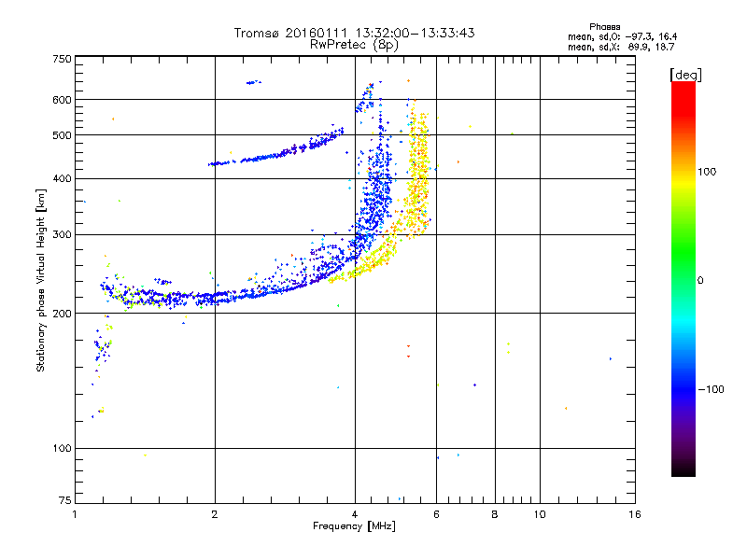Click the '8' frequency tick label

[x=495, y=514]
